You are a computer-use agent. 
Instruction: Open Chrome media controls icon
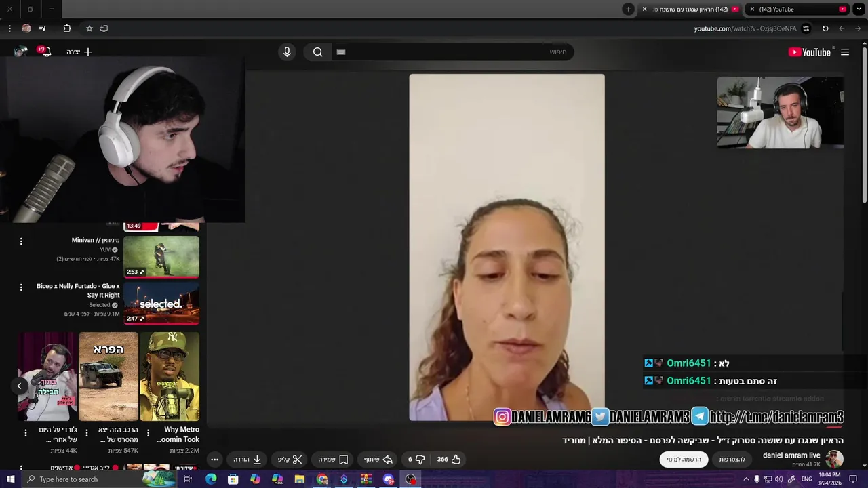42,28
